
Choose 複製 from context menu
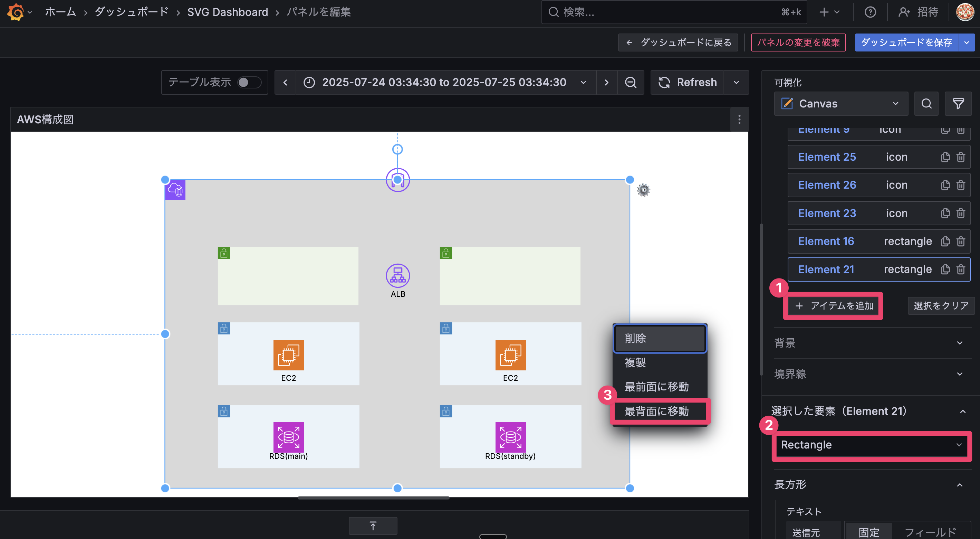point(660,362)
